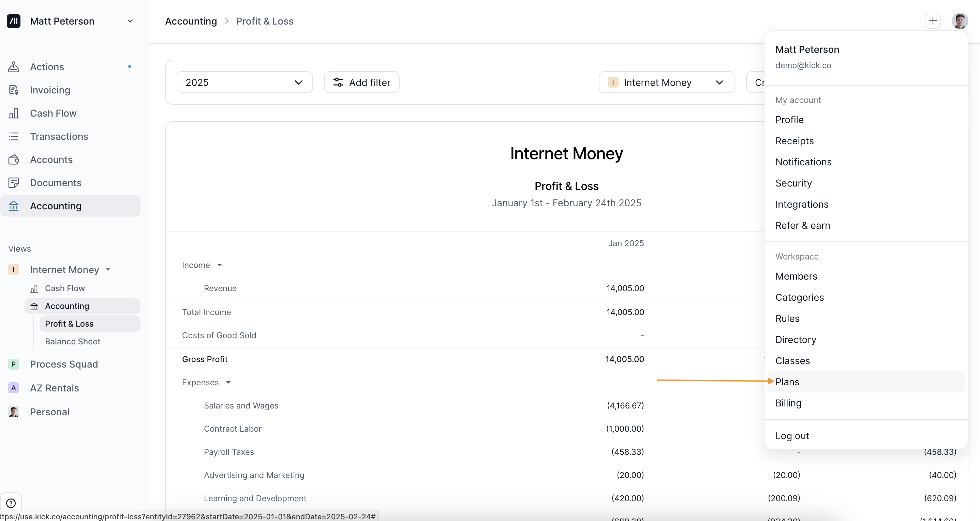
Task: Click the Actions sidebar icon
Action: coord(14,66)
